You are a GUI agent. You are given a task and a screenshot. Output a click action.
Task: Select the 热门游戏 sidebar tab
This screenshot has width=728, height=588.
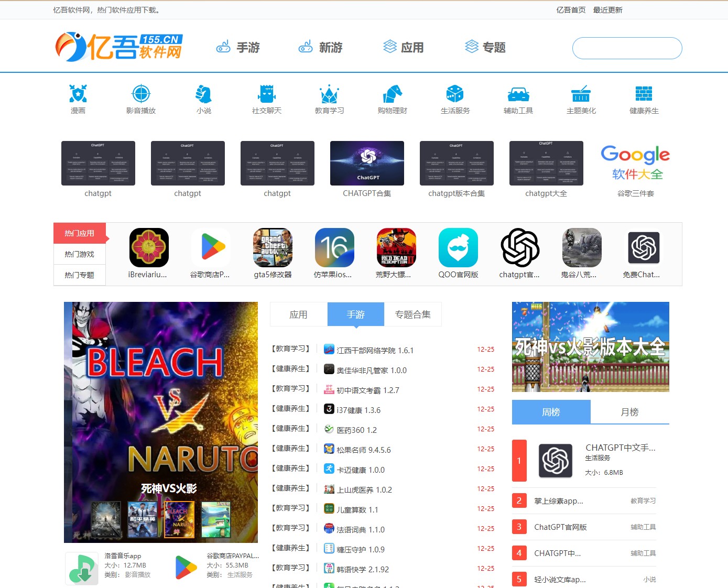pos(79,254)
